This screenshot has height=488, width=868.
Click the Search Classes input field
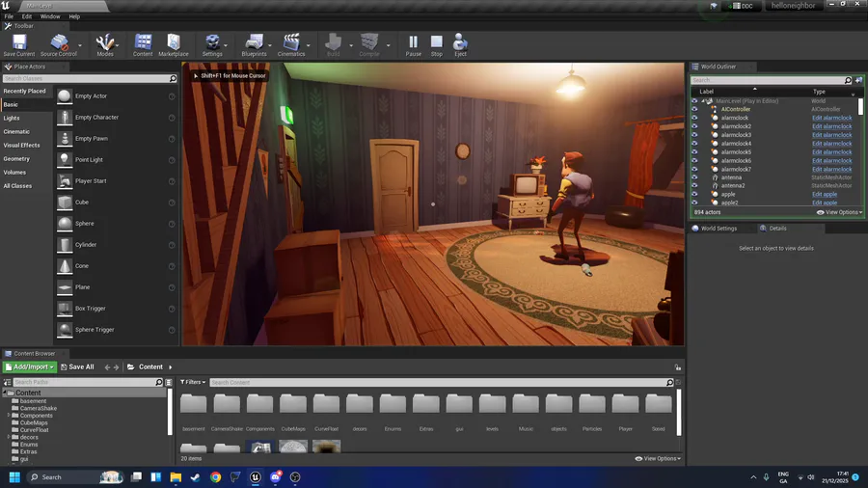coord(86,78)
